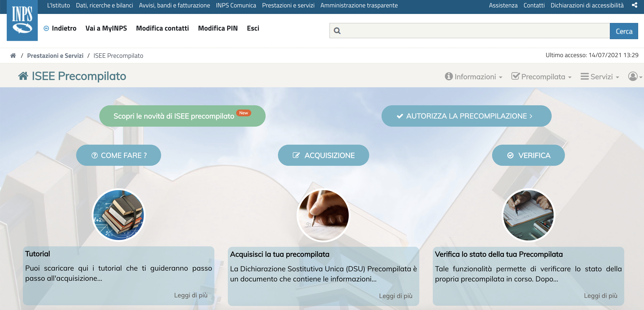Click the INPS logo
644x310 pixels.
[x=22, y=20]
